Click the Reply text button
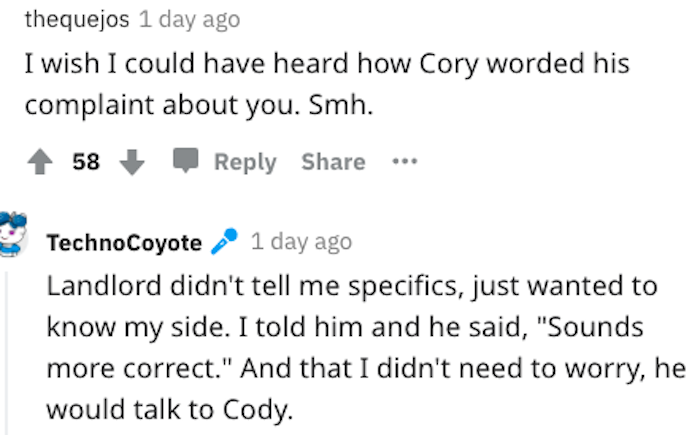This screenshot has height=435, width=700. (x=245, y=162)
